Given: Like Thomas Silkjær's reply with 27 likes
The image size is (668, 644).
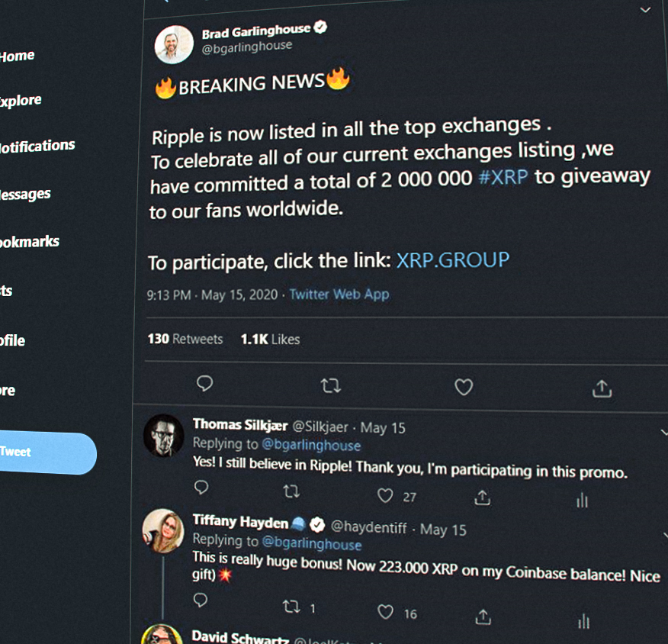Looking at the screenshot, I should pyautogui.click(x=385, y=495).
